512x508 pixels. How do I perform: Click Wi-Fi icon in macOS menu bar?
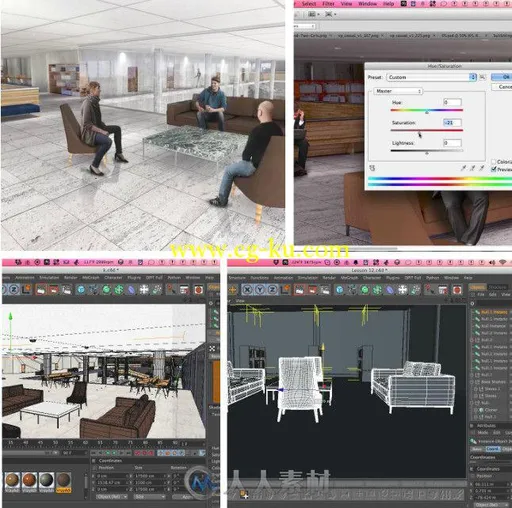503,262
